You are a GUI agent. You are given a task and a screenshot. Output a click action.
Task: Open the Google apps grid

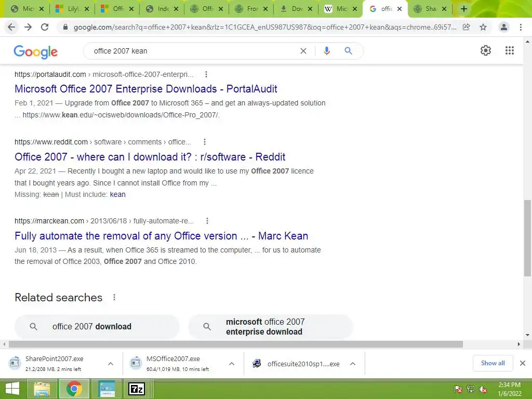tap(510, 50)
